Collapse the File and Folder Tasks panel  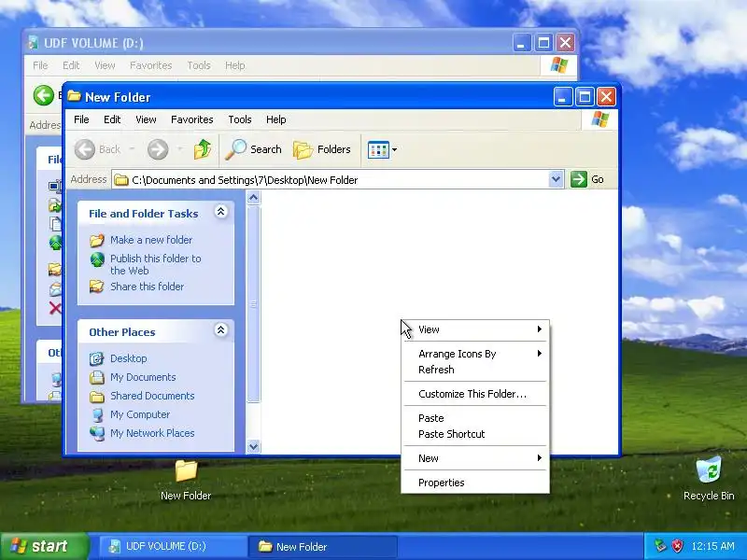(220, 212)
